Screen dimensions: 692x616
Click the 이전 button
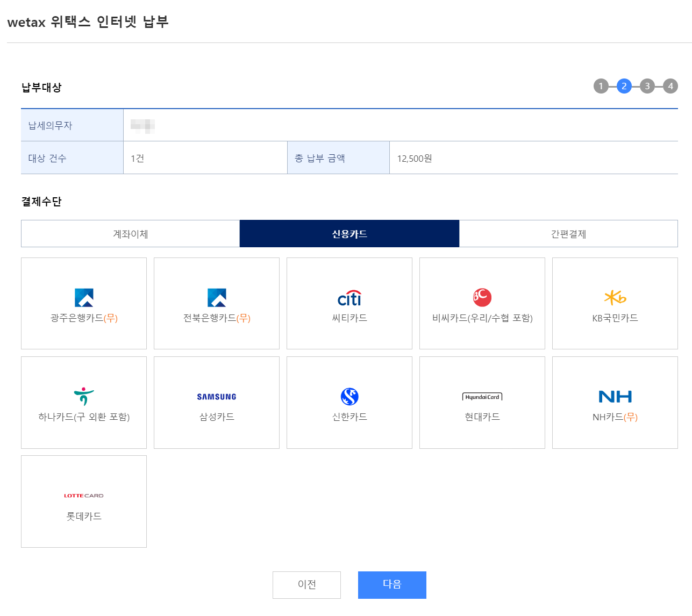click(306, 585)
